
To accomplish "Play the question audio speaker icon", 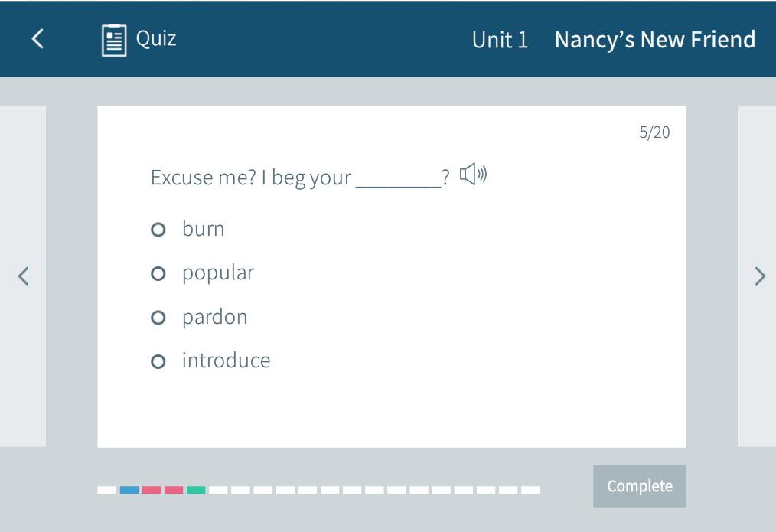I will coord(473,175).
